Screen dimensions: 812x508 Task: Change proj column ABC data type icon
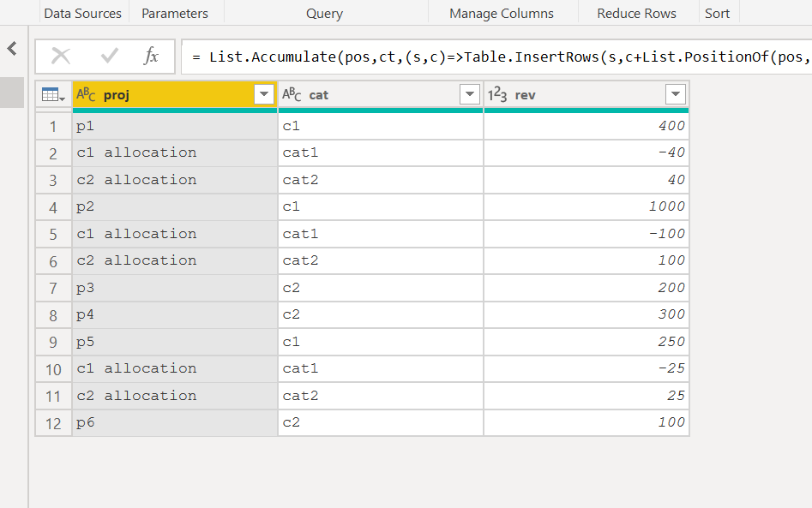coord(86,95)
